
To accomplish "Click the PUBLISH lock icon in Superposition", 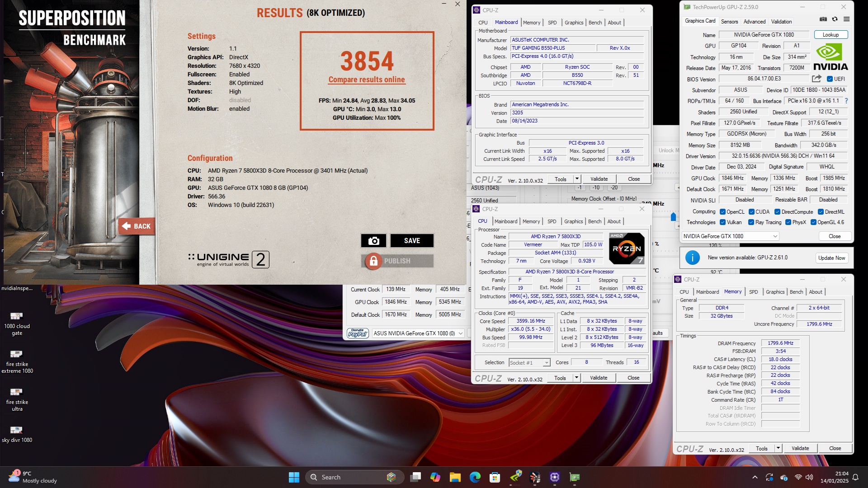I will [373, 261].
